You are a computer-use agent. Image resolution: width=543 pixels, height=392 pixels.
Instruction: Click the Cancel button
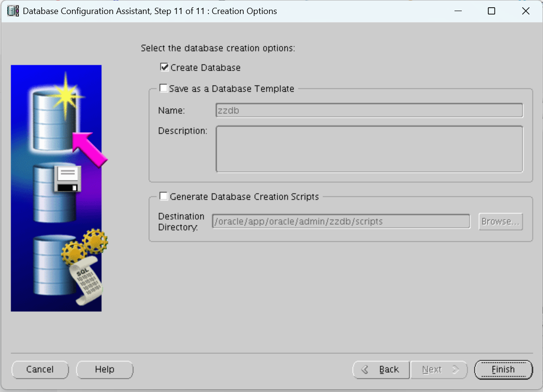pyautogui.click(x=40, y=369)
